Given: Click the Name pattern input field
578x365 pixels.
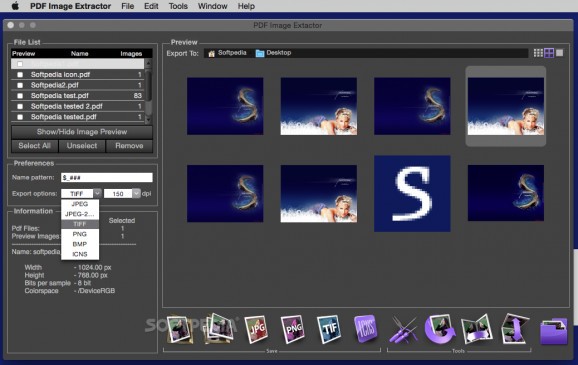Looking at the screenshot, I should [x=107, y=178].
